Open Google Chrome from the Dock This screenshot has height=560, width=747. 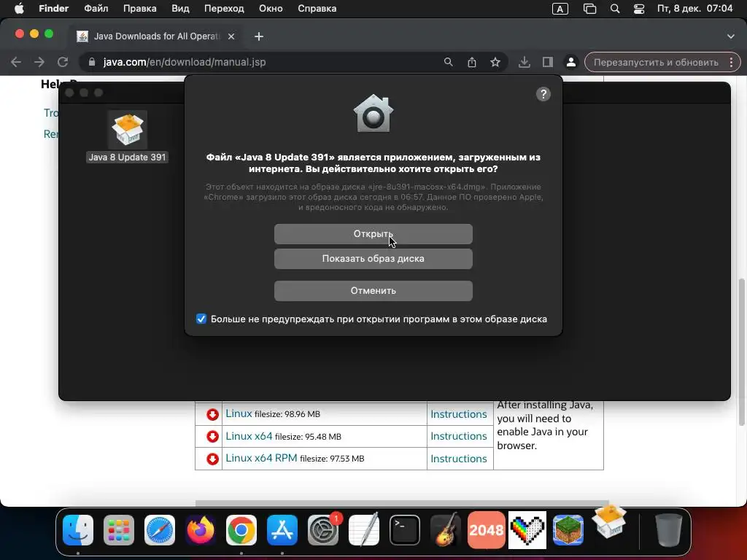(241, 529)
